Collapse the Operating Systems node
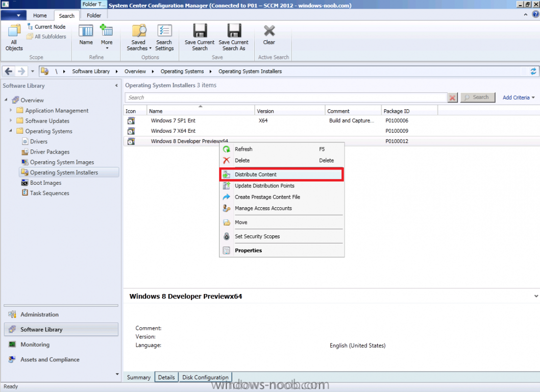The width and height of the screenshot is (540, 392). [x=11, y=131]
